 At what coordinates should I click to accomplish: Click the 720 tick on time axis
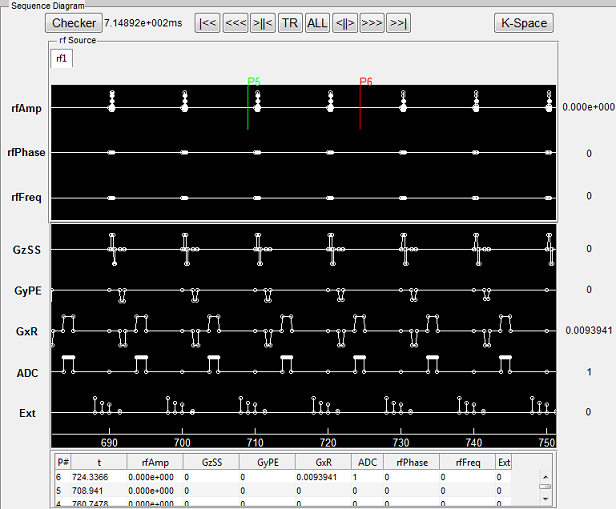328,443
